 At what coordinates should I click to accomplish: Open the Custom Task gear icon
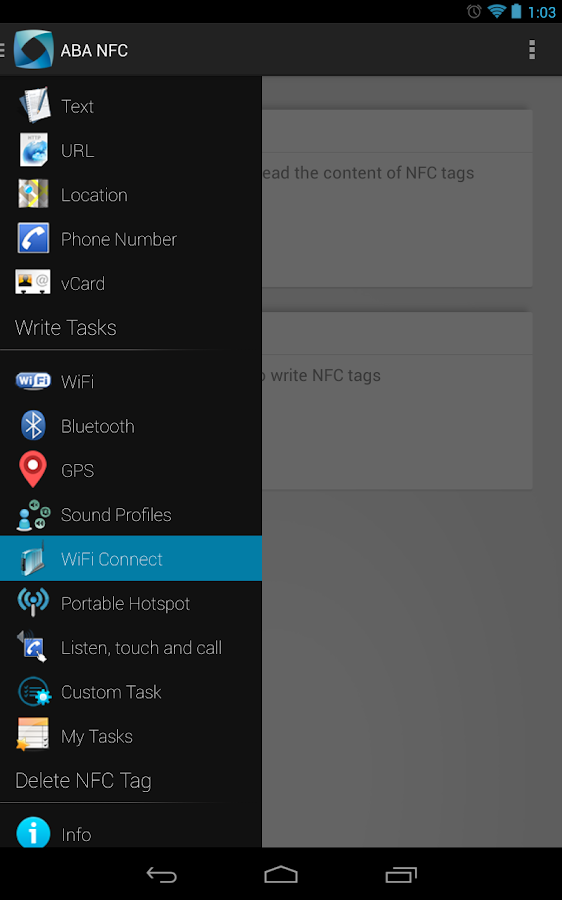(x=34, y=691)
